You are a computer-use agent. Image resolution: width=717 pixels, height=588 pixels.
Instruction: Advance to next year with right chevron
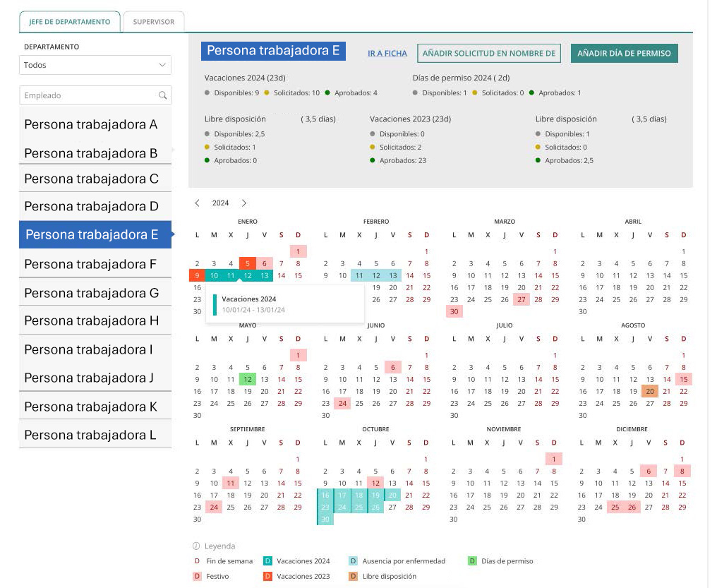pos(244,203)
